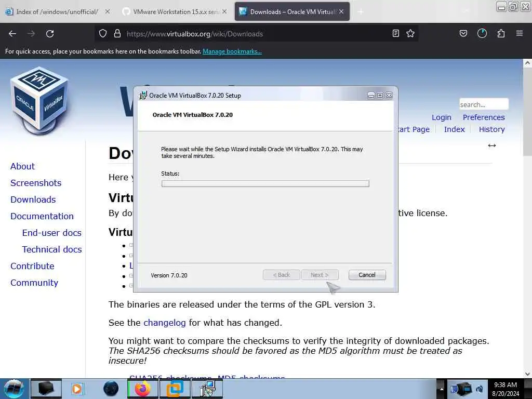Open the black box taskbar icon

click(46, 389)
